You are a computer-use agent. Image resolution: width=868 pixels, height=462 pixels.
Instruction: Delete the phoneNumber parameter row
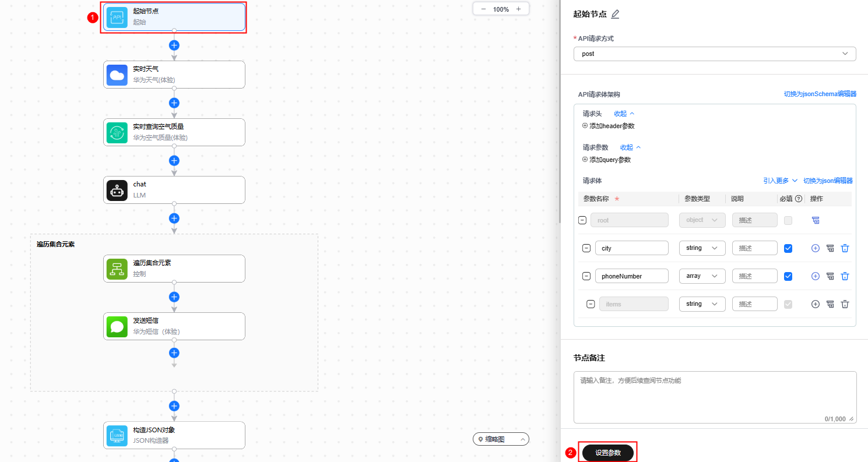click(x=845, y=276)
